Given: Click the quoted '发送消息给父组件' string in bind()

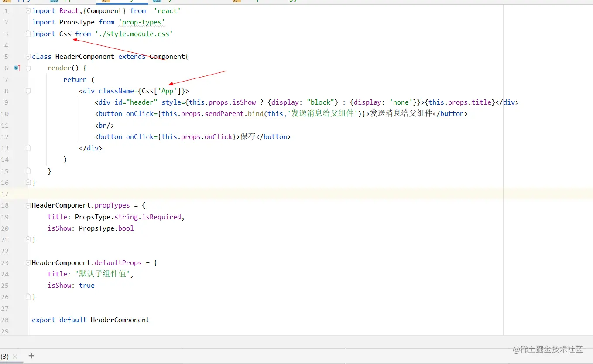Looking at the screenshot, I should click(323, 114).
